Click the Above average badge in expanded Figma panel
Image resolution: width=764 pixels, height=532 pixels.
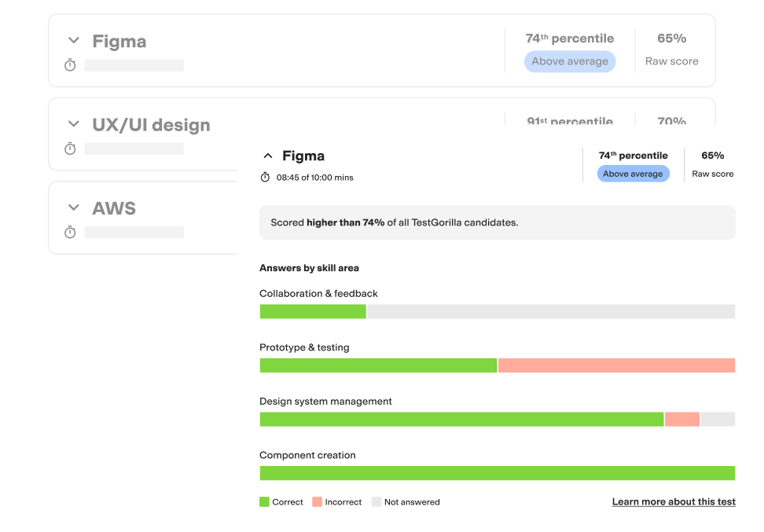[x=633, y=174]
